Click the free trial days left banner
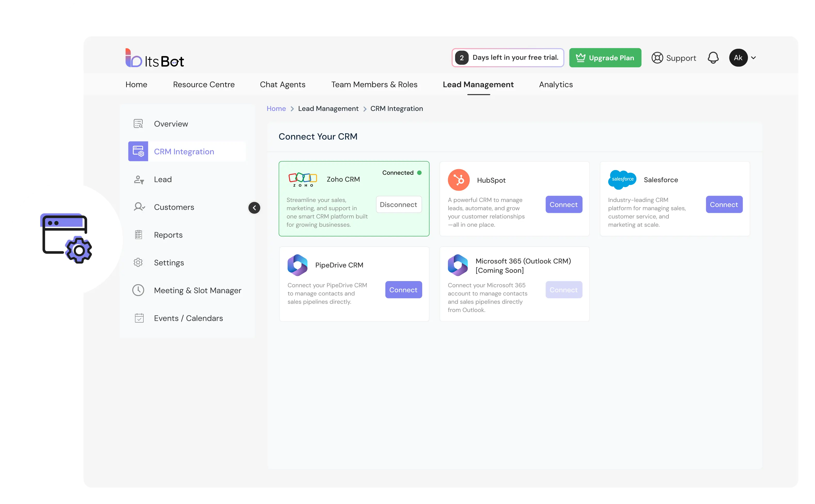Screen dimensions: 815x504 coord(507,58)
